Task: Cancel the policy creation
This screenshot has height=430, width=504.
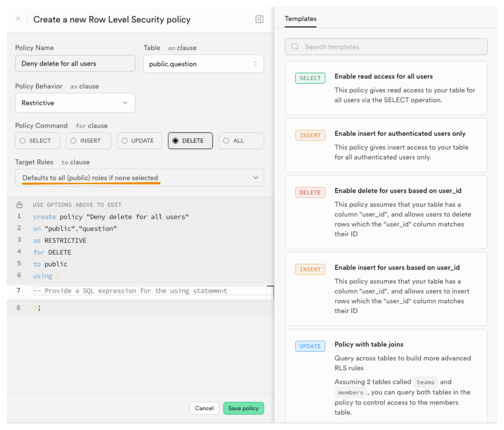Action: (x=204, y=408)
